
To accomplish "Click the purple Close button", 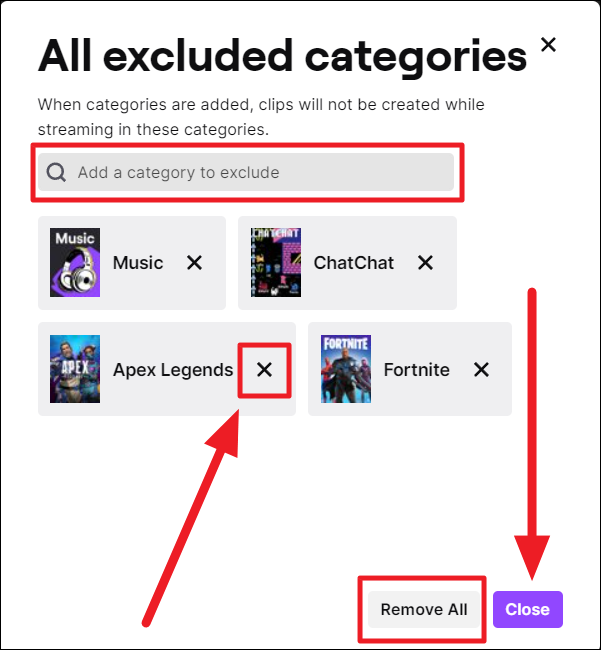I will 528,609.
